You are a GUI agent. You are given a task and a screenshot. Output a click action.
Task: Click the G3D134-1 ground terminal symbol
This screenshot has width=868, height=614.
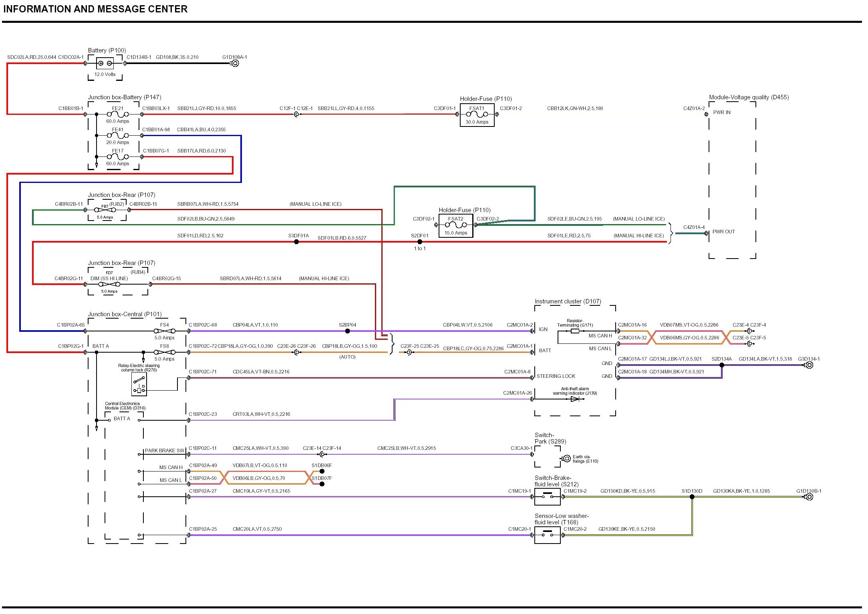coord(809,365)
